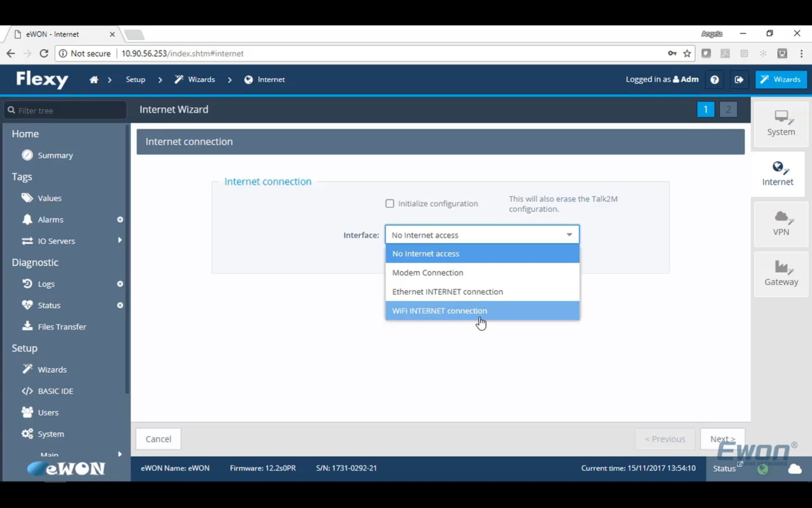Click the Previous button
This screenshot has height=508, width=812.
point(665,439)
